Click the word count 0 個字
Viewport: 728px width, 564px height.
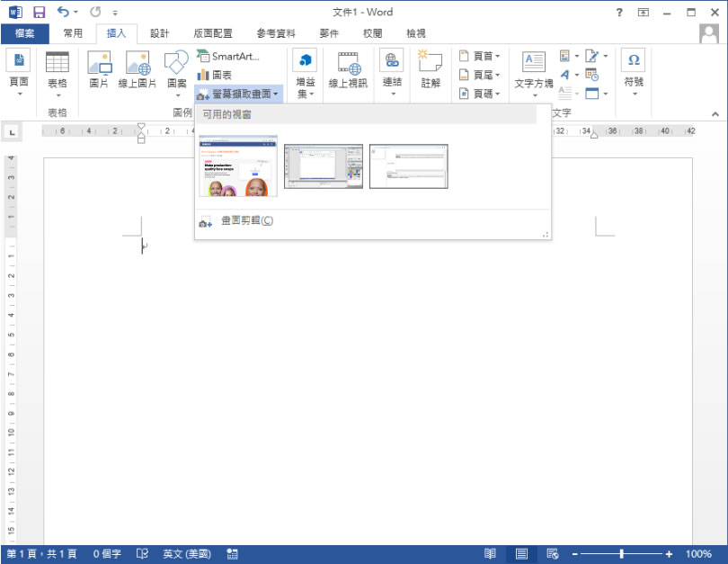click(107, 554)
